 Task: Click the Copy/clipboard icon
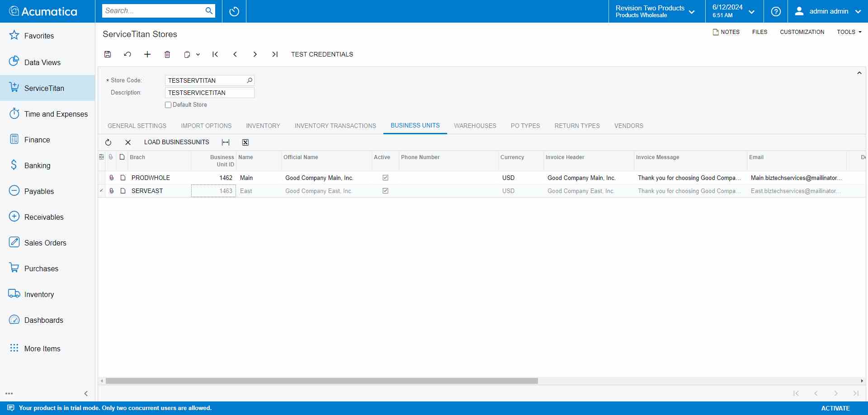(187, 54)
